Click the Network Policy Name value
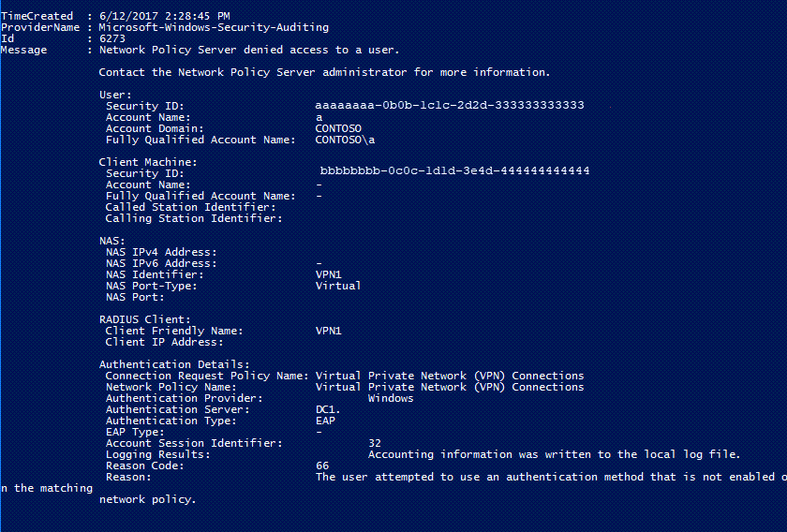Screen dimensions: 787x532 click(450, 387)
